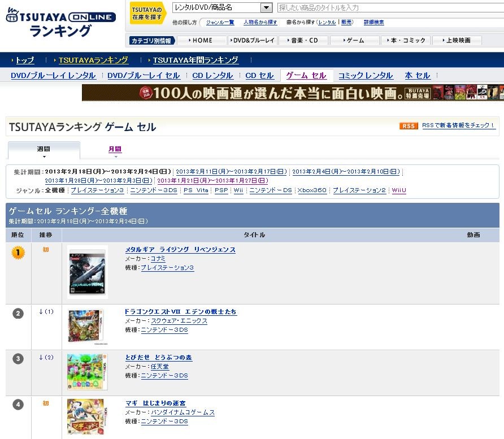Select HOME in the category navigation
This screenshot has width=504, height=439.
tap(201, 40)
